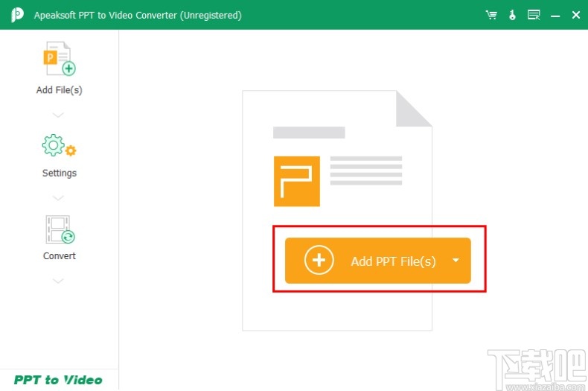Click the orange PowerPoint placeholder thumbnail

pyautogui.click(x=297, y=181)
